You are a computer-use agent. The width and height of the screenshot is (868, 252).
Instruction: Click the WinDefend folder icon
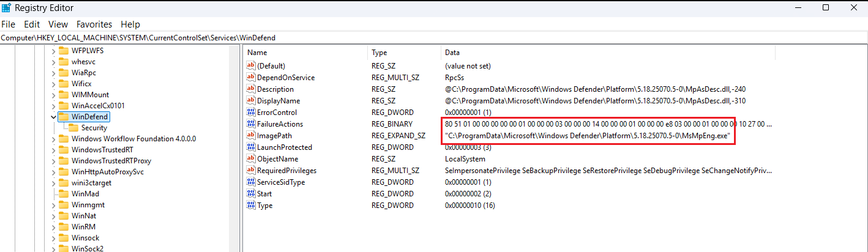(64, 117)
